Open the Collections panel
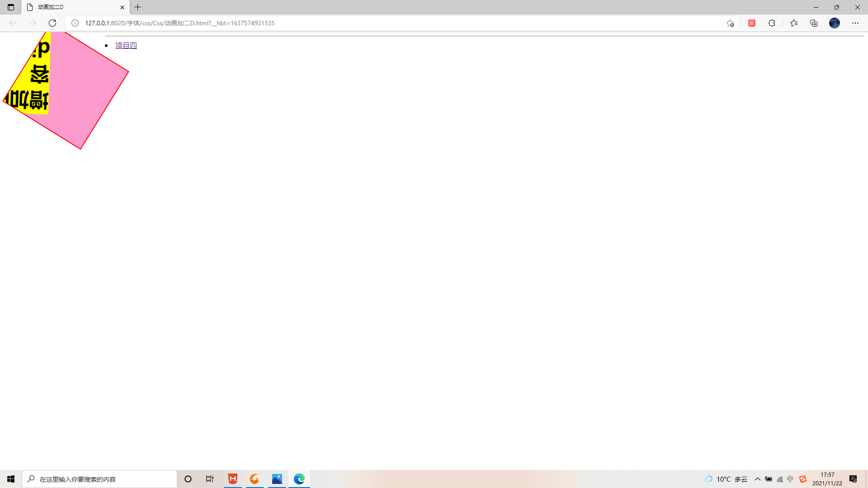The height and width of the screenshot is (488, 868). coord(814,23)
